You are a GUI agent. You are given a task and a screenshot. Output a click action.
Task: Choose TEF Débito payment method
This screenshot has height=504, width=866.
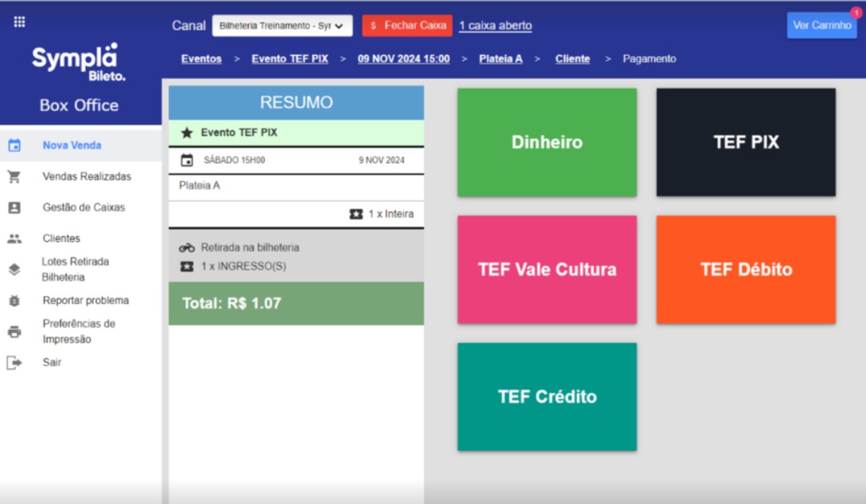click(x=746, y=270)
